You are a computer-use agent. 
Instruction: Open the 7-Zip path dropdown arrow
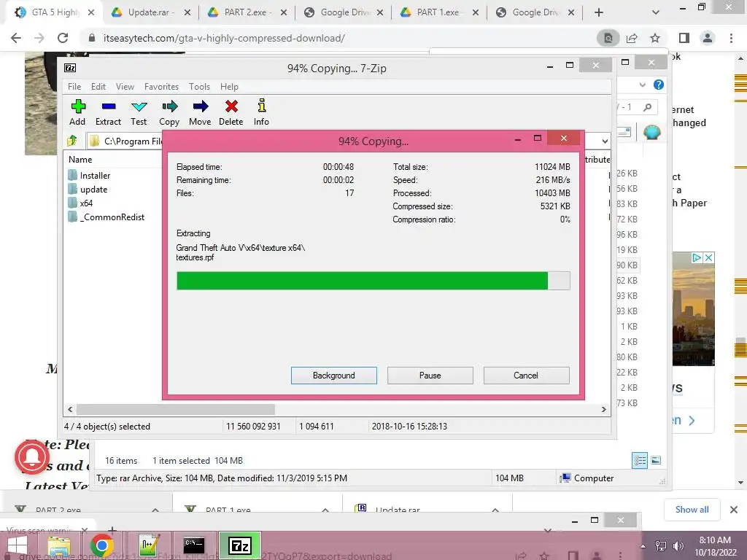point(605,141)
